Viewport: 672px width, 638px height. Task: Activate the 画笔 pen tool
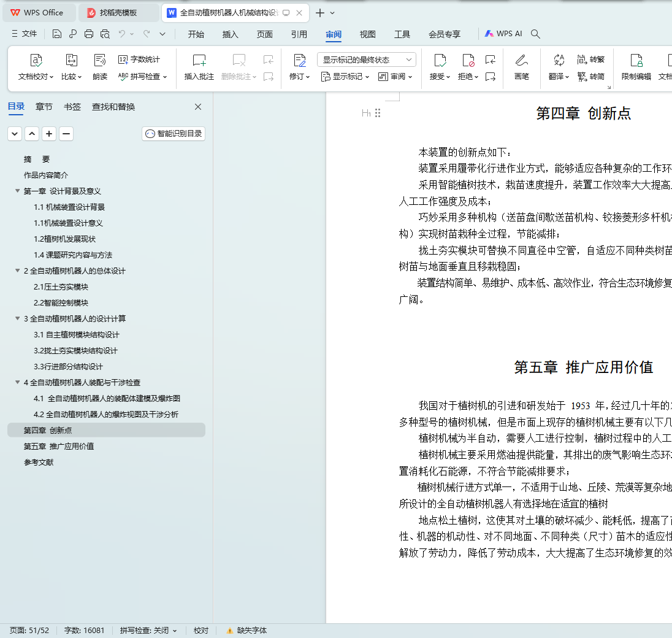[x=522, y=67]
